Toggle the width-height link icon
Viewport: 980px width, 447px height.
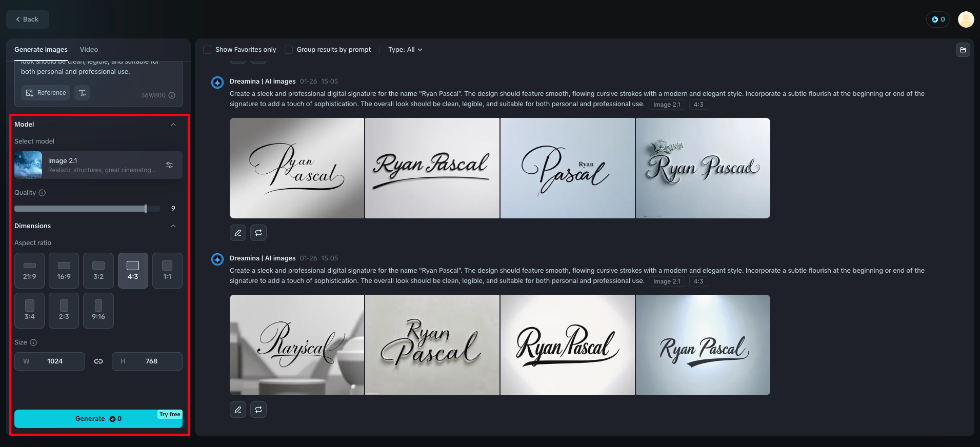[98, 361]
